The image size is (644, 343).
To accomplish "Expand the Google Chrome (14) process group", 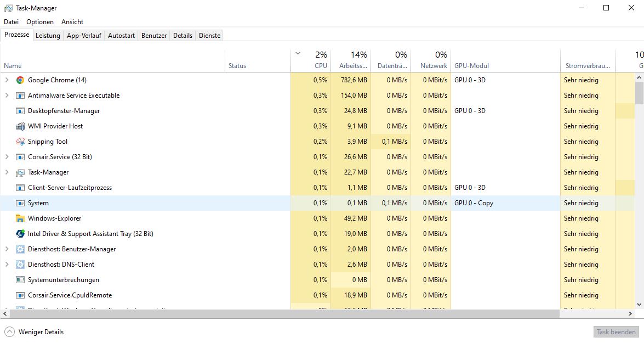I will (x=7, y=80).
